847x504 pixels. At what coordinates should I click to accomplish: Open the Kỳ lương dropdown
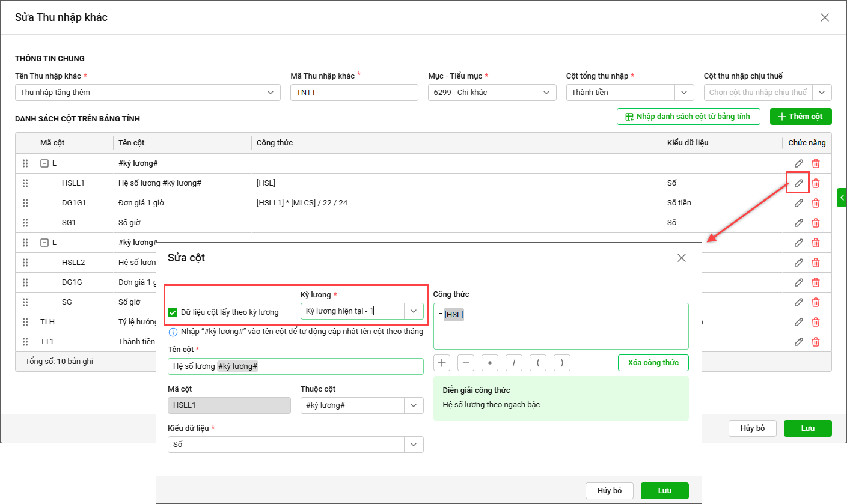click(414, 311)
